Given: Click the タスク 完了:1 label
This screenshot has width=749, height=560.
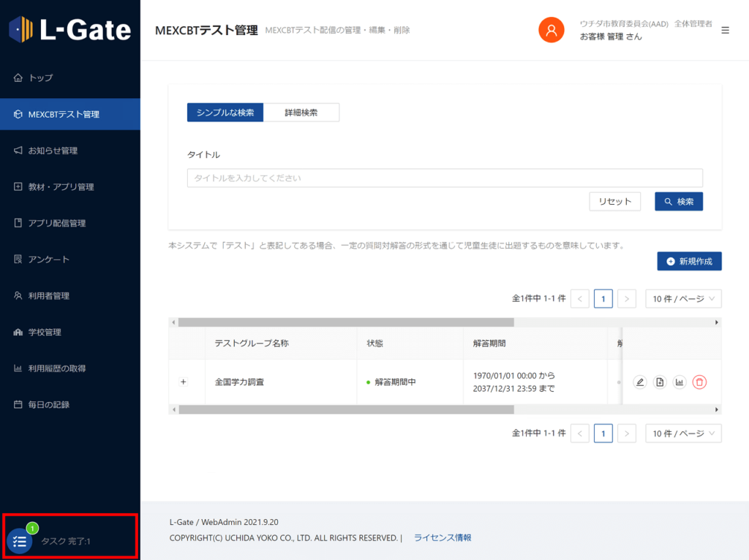Looking at the screenshot, I should pos(65,541).
